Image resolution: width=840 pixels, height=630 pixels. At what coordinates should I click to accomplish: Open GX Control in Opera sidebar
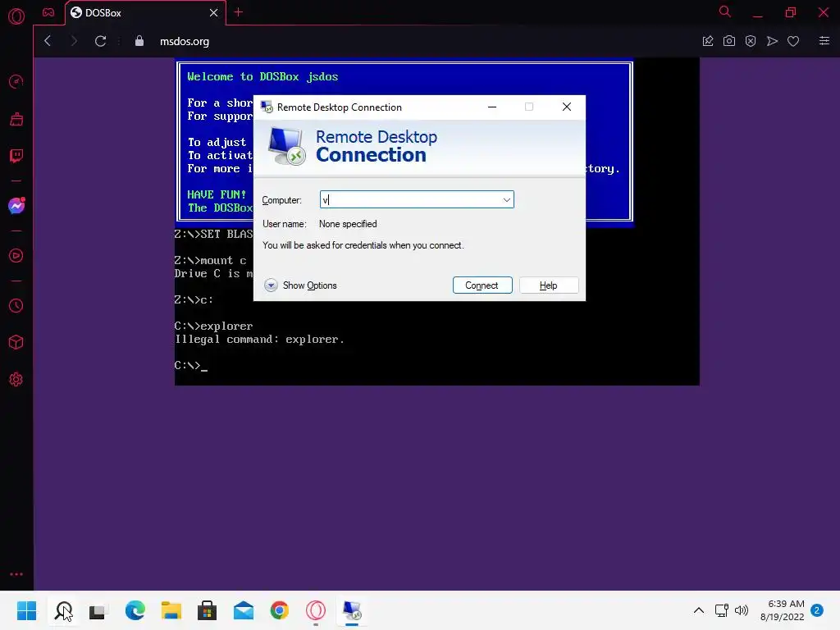(x=16, y=81)
